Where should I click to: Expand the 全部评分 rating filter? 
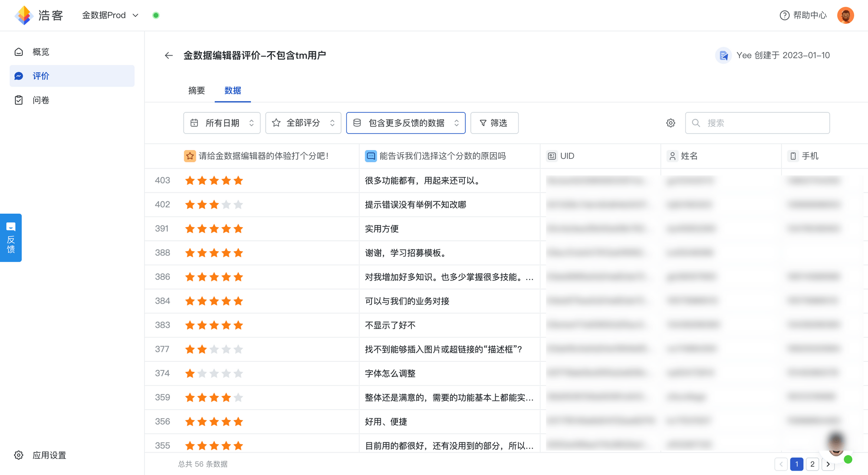click(303, 123)
